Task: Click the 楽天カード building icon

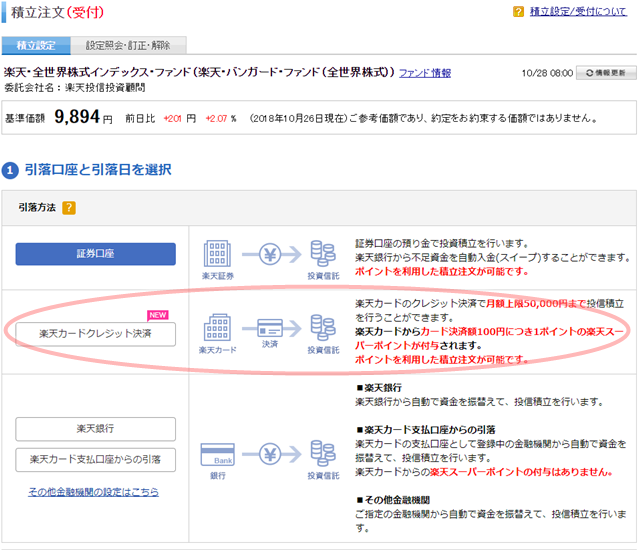Action: coord(217,327)
